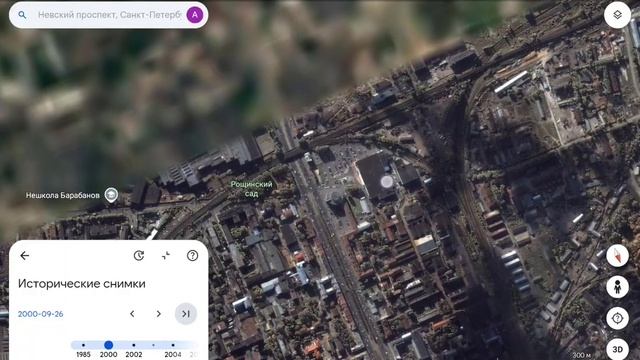Click the date link 2000-09-26
The image size is (640, 360).
(x=40, y=314)
